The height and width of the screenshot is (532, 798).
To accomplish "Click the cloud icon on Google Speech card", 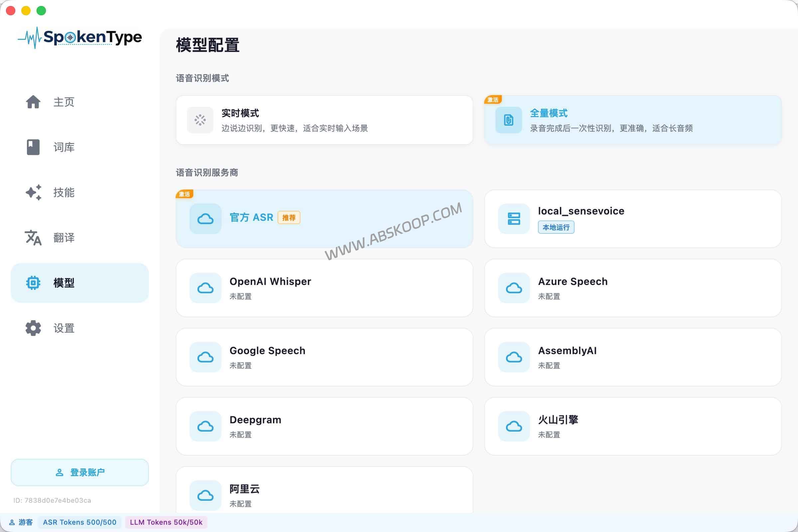I will point(205,357).
